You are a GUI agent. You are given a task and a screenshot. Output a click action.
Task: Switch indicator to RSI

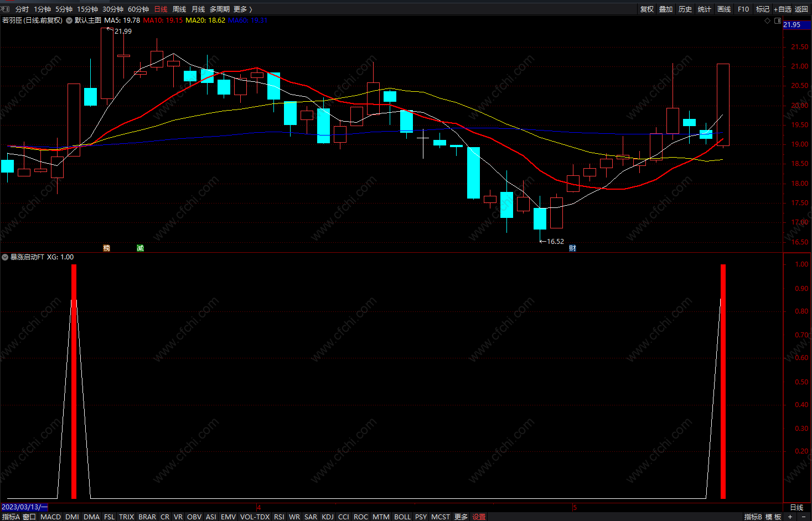(x=279, y=517)
